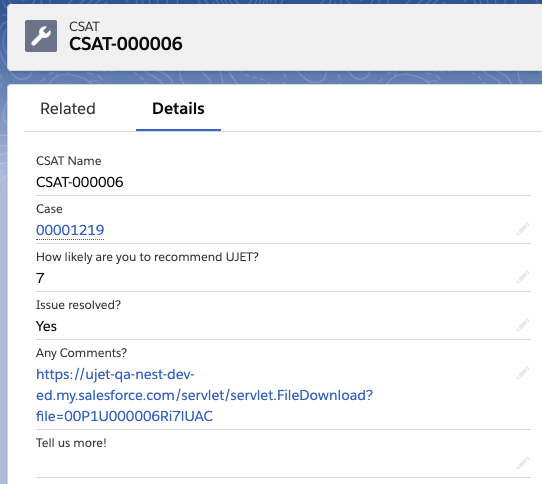Click the How likely to recommend UJET label
The width and height of the screenshot is (542, 484).
(147, 257)
